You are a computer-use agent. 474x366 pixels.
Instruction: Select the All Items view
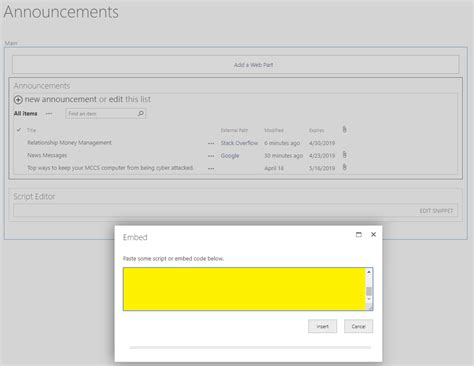click(x=26, y=114)
